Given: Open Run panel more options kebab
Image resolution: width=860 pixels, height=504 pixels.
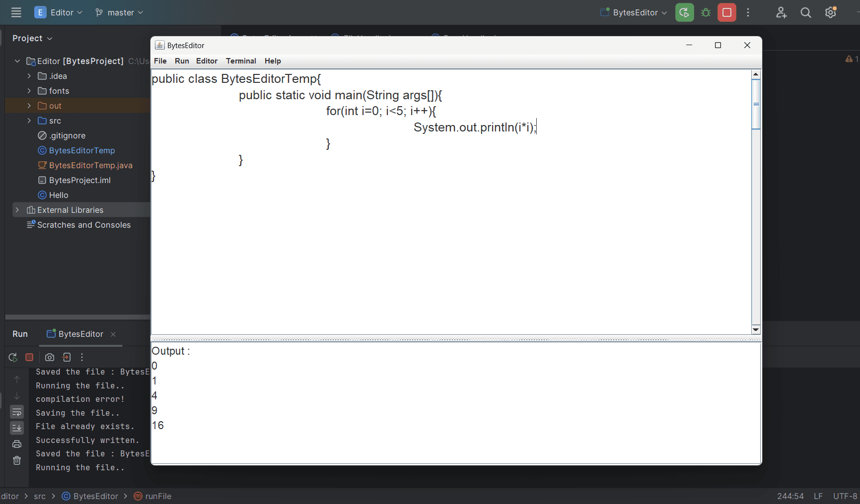Looking at the screenshot, I should click(x=82, y=357).
